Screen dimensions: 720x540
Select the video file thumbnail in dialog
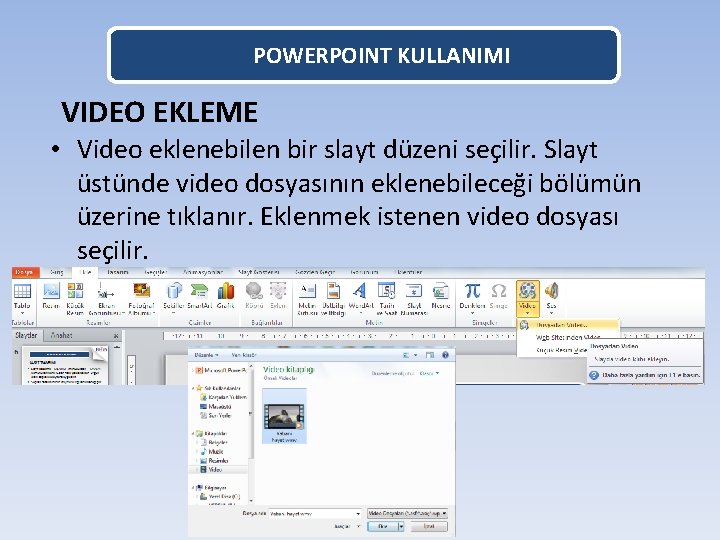click(x=284, y=416)
